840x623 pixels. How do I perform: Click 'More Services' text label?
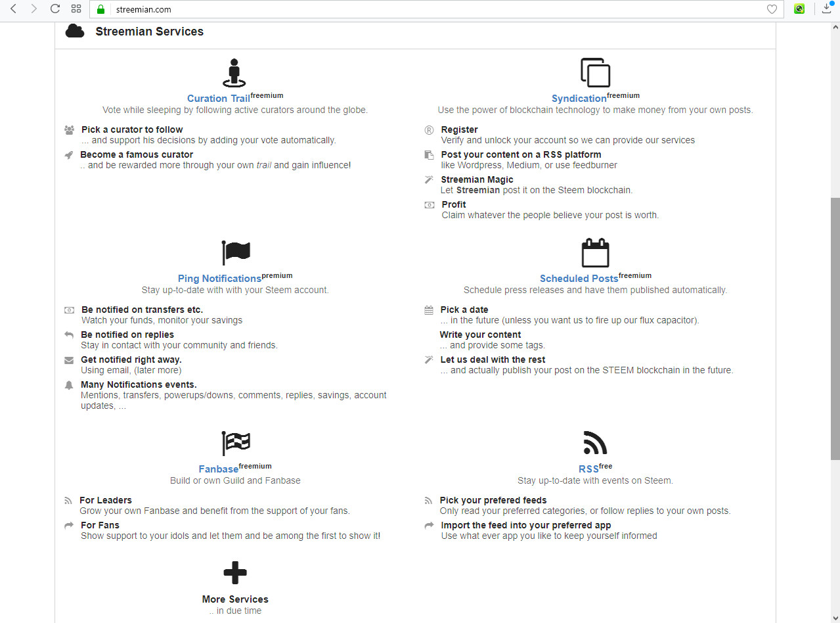click(235, 599)
